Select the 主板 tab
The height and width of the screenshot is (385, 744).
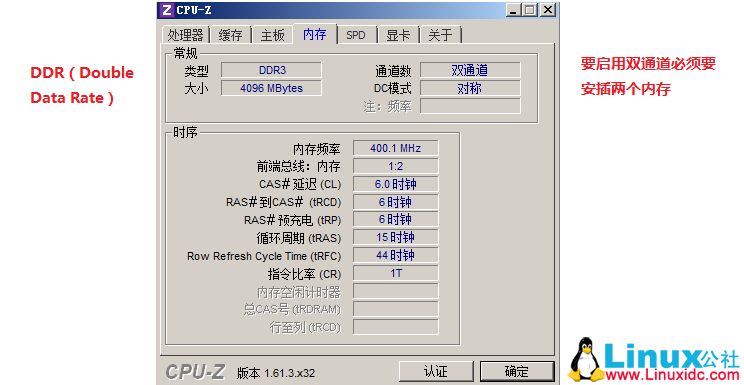(272, 35)
